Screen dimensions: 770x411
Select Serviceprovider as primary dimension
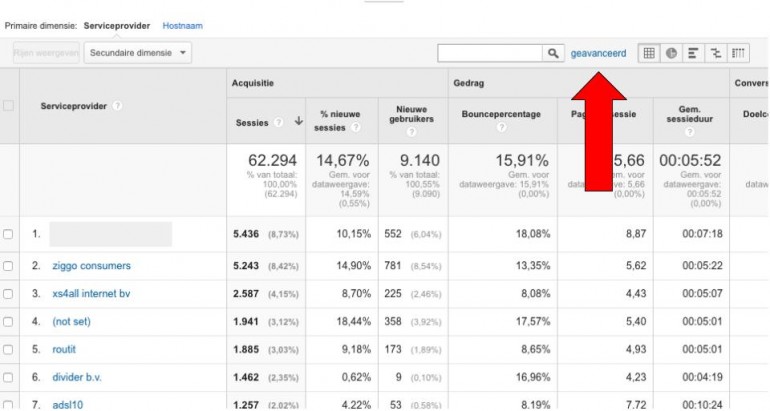[117, 26]
